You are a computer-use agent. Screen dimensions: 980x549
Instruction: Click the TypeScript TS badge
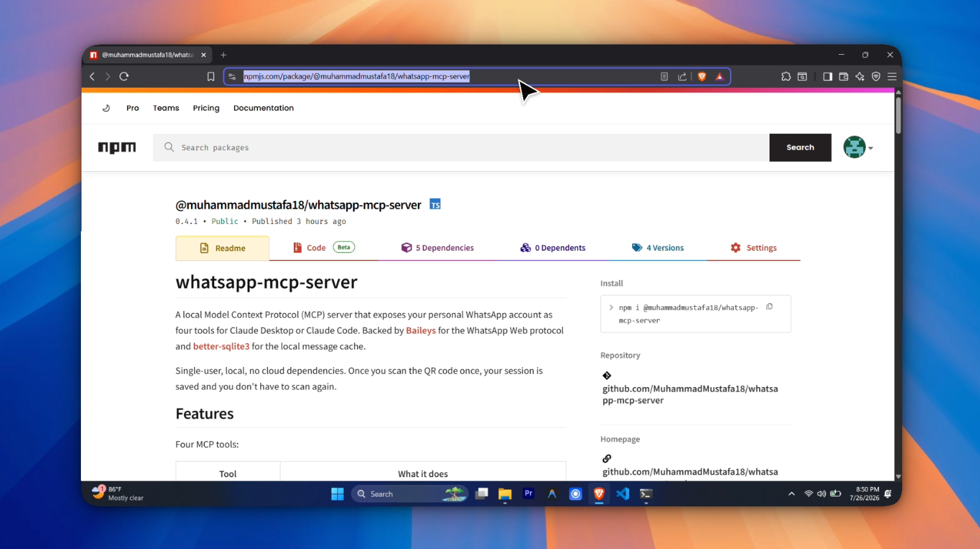pyautogui.click(x=435, y=204)
